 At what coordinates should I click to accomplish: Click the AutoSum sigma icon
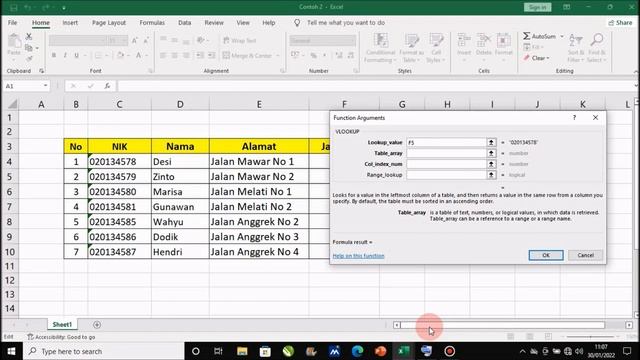(527, 36)
